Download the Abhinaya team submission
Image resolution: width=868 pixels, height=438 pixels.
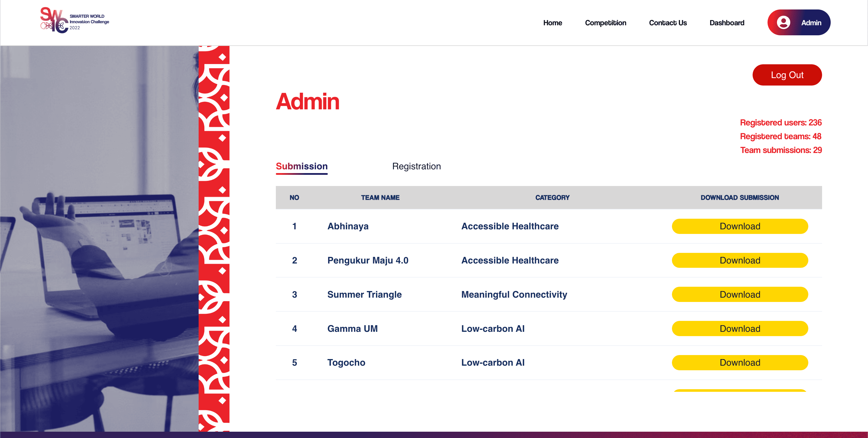point(739,226)
